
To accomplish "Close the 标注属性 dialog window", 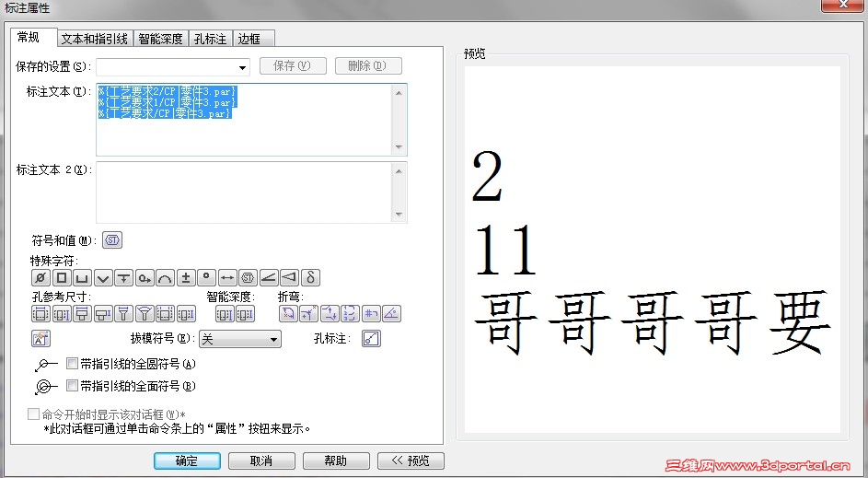I will point(842,5).
